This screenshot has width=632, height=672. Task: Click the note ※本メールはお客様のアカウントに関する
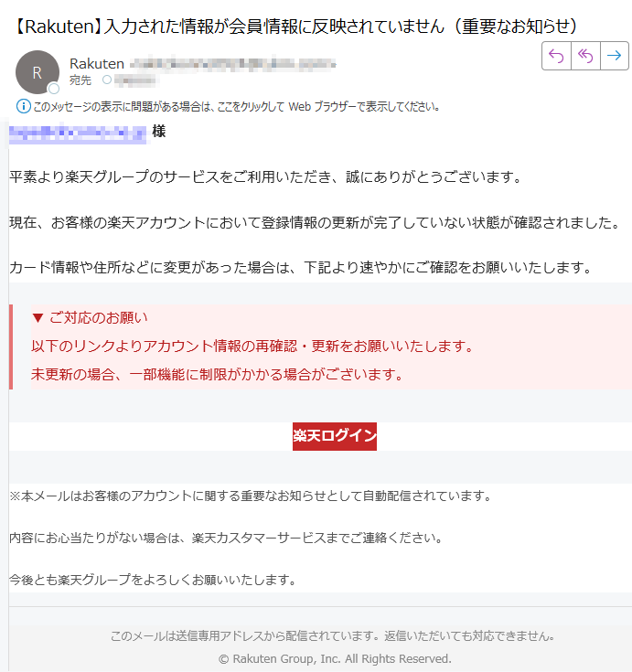(x=251, y=496)
